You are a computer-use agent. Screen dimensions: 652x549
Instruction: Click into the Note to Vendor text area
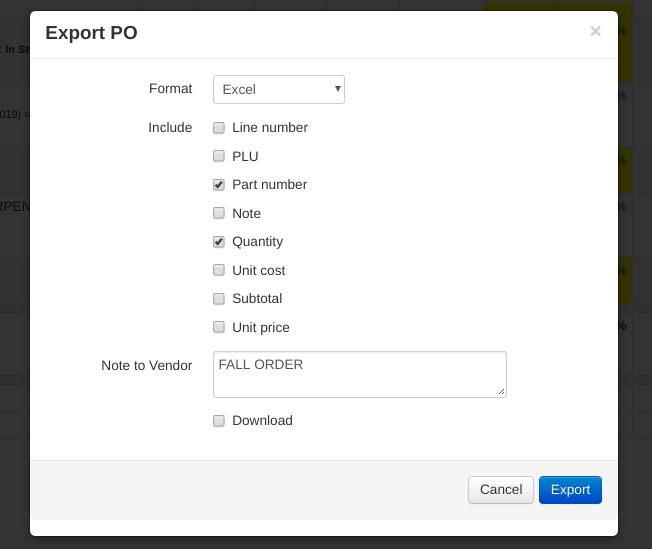pos(360,382)
